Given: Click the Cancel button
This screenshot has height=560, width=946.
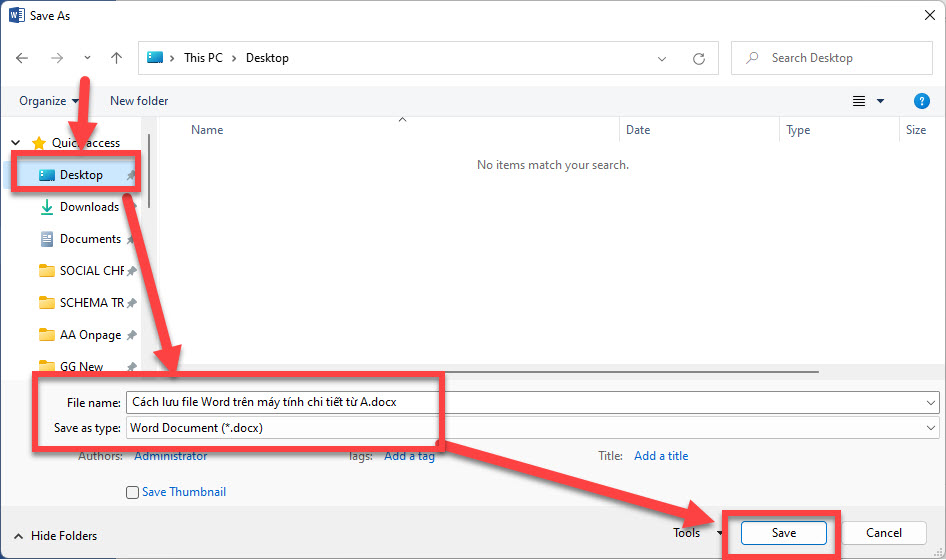Looking at the screenshot, I should click(x=884, y=533).
